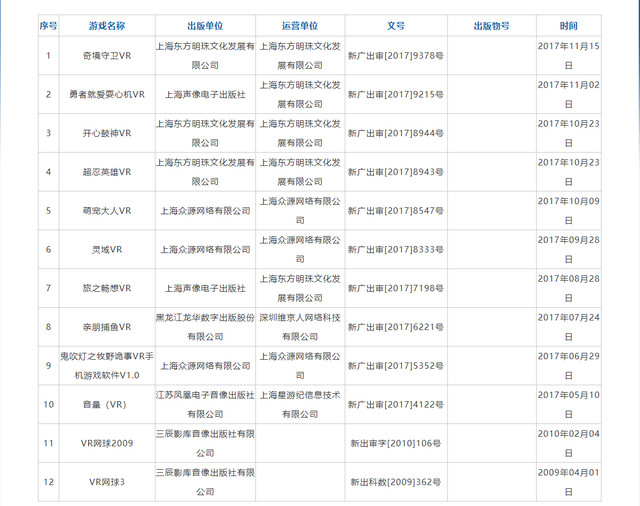The height and width of the screenshot is (506, 640).
Task: Click approval number 新广出审[2017]8547号
Action: (396, 211)
